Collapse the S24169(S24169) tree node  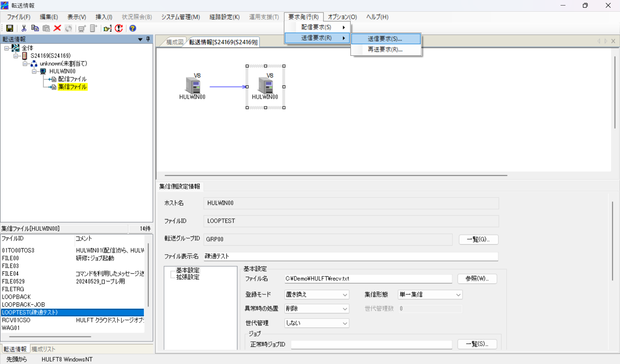[15, 56]
